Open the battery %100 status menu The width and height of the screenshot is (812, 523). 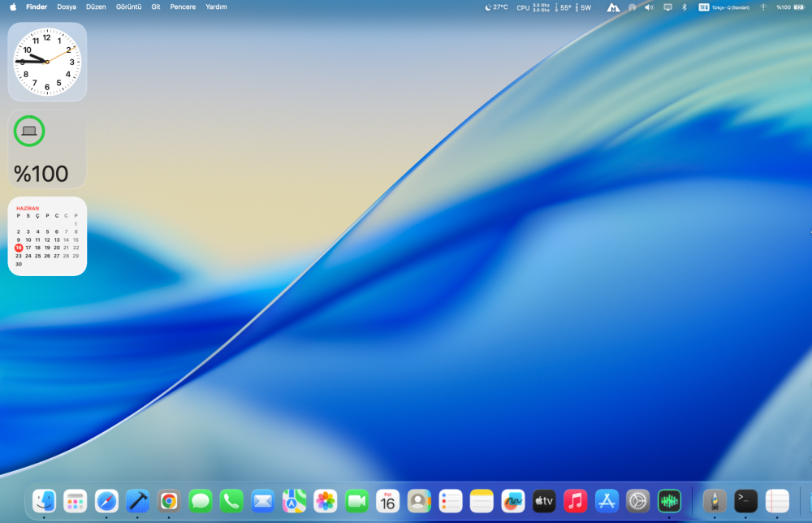(790, 7)
